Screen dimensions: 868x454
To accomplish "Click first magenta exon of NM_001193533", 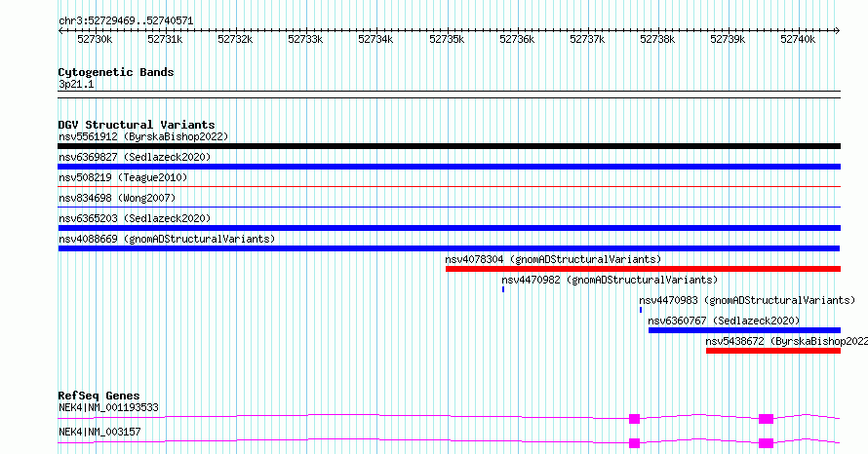I will click(x=634, y=419).
